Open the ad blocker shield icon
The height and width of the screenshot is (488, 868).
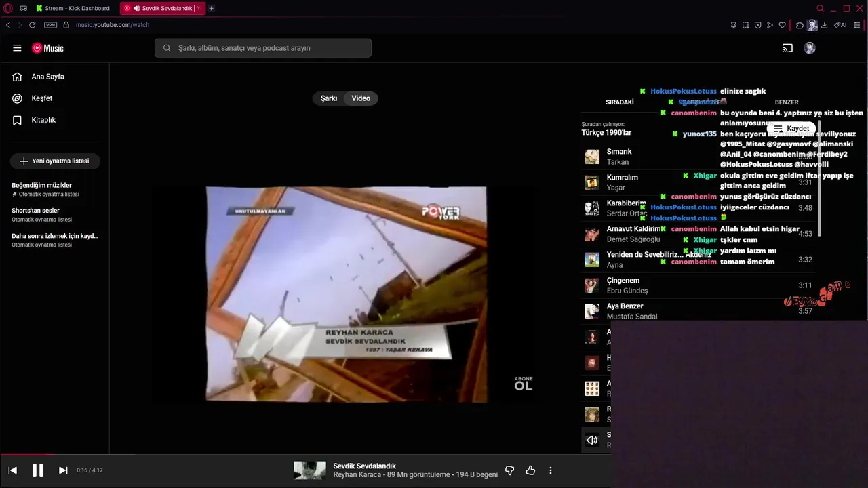click(x=757, y=25)
